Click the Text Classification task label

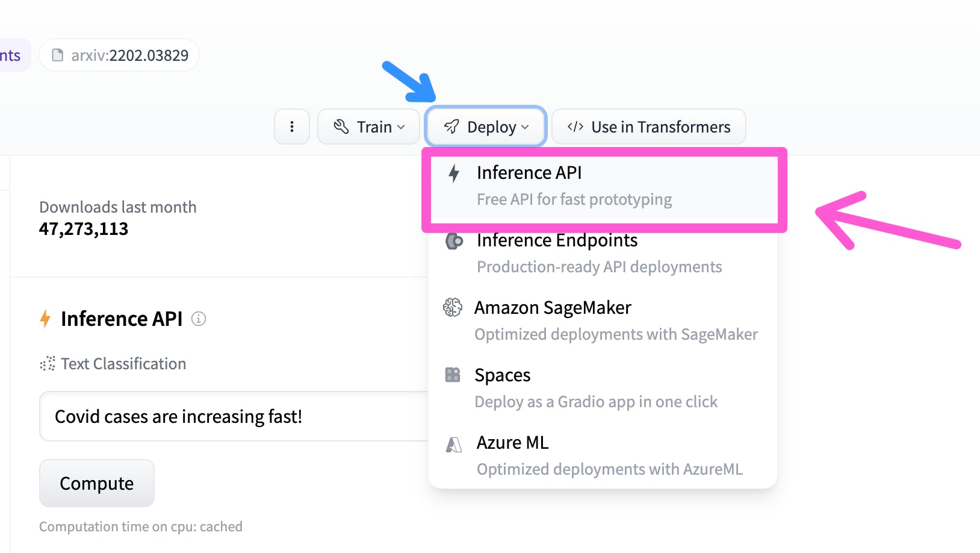coord(123,364)
